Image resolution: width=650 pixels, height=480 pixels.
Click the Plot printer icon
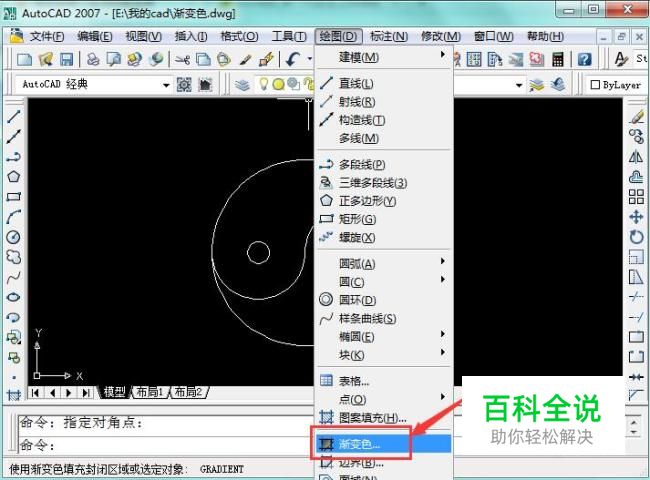pyautogui.click(x=93, y=60)
